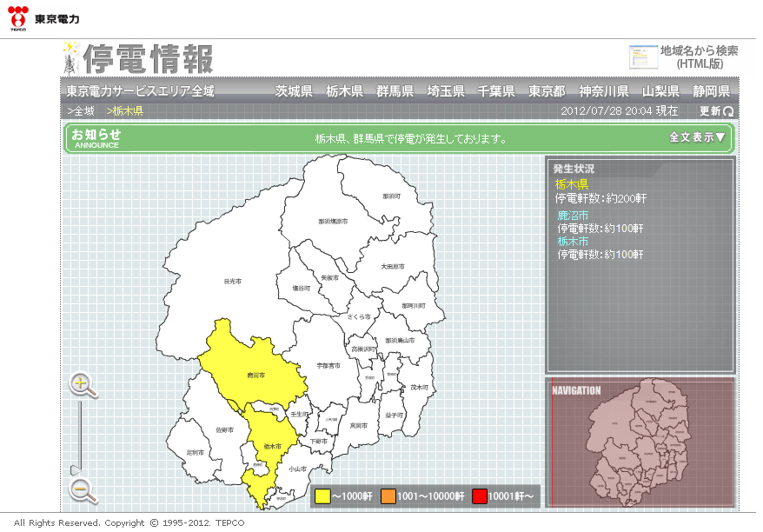
Task: Open the 東京都 prefecture tab
Action: 547,91
